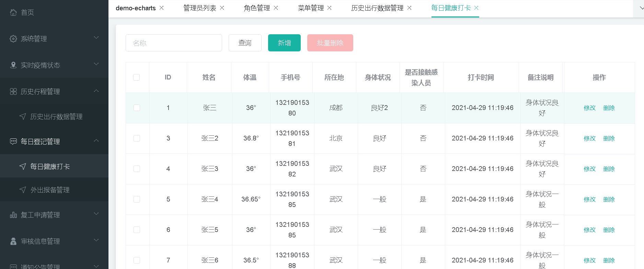644x269 pixels.
Task: Click the 查询 search button
Action: (245, 43)
